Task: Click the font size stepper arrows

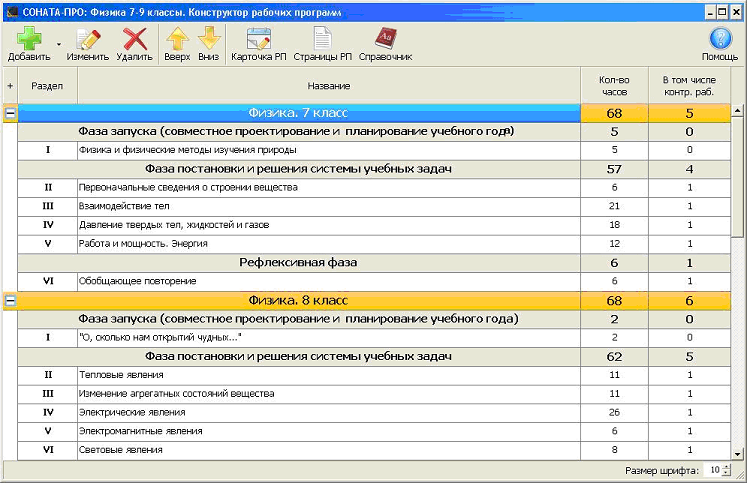Action: pos(727,470)
